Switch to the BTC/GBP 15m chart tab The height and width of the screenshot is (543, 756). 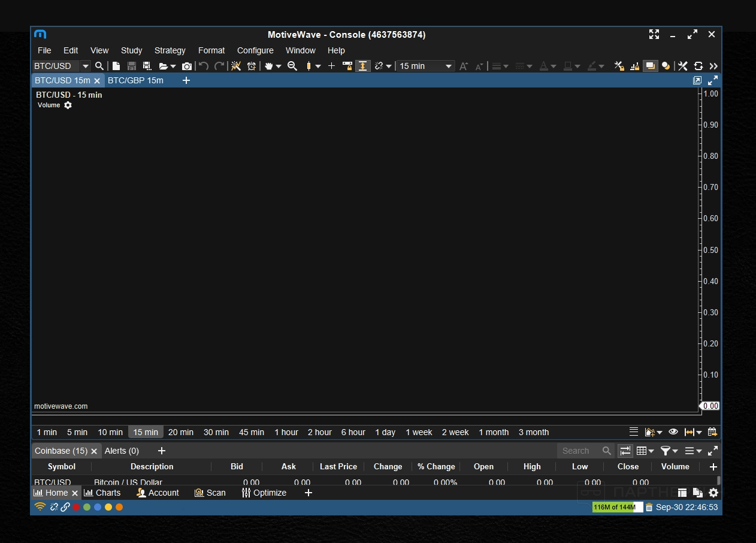click(x=135, y=80)
